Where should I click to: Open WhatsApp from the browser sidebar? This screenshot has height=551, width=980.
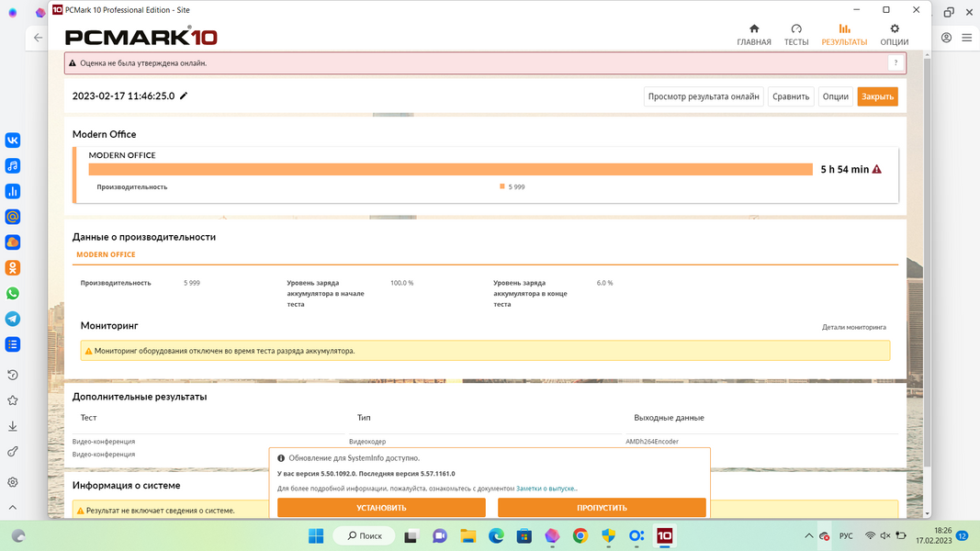[x=13, y=294]
